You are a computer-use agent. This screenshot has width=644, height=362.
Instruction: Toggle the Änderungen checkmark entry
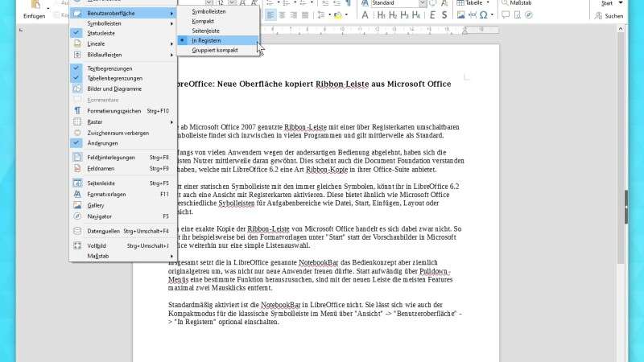tap(102, 142)
